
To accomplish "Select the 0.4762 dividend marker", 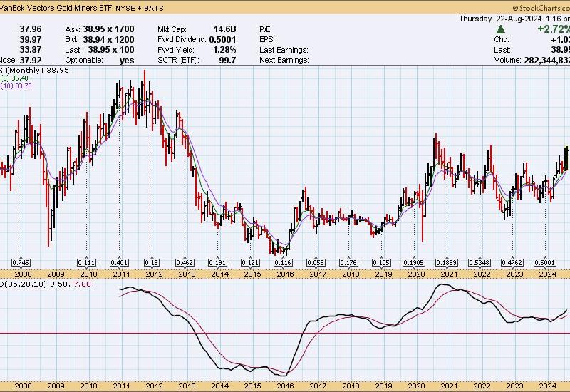I will [x=512, y=262].
